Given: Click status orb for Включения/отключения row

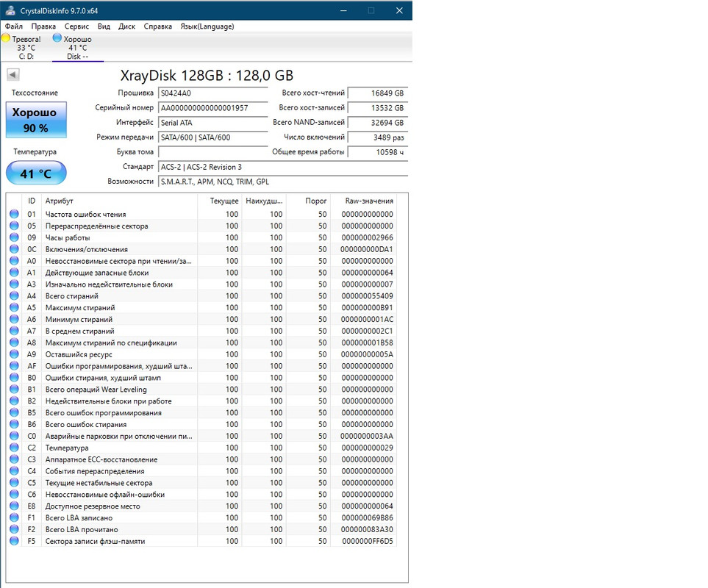Looking at the screenshot, I should tap(14, 249).
